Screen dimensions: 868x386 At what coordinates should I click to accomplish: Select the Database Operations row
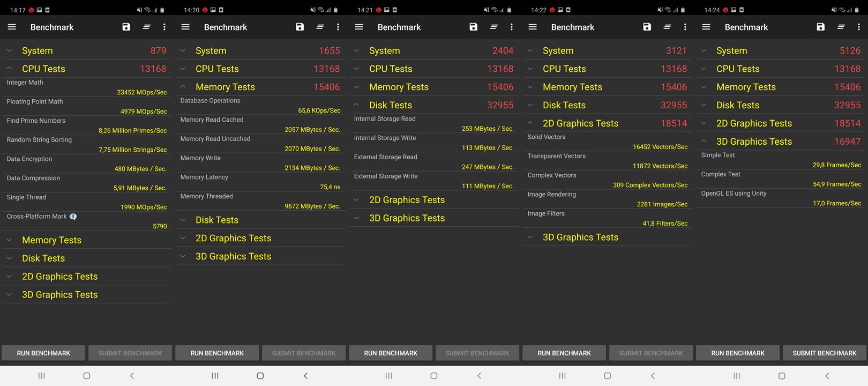[x=260, y=106]
